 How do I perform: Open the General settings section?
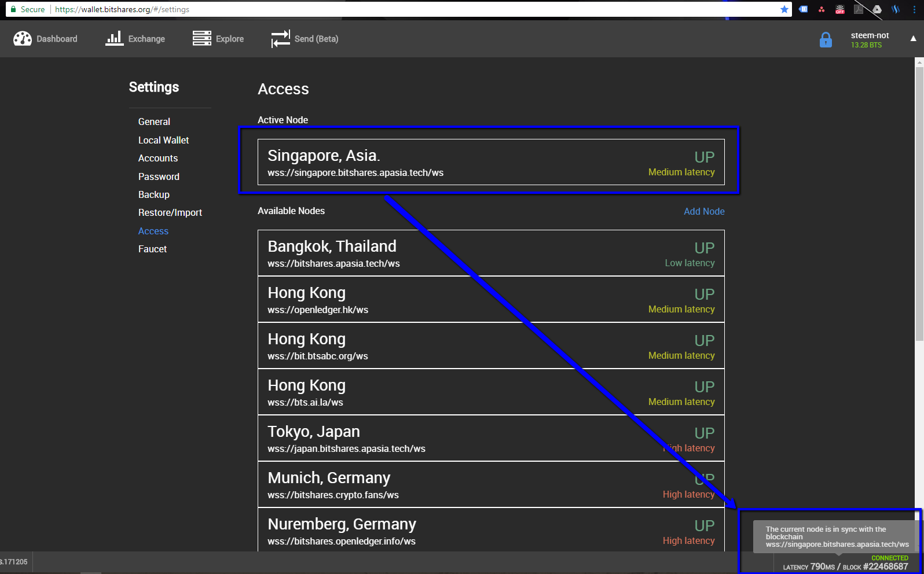154,122
